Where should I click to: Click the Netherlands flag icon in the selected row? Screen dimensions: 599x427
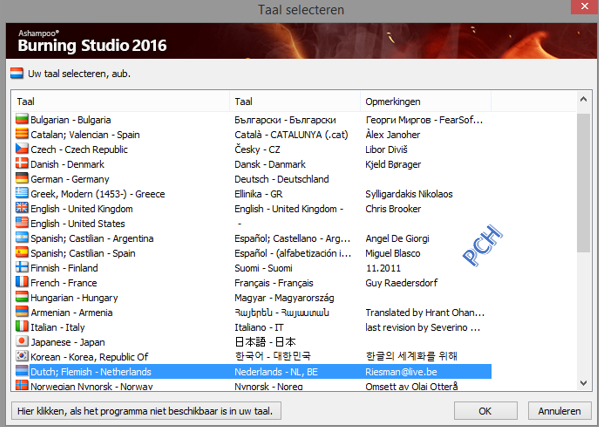(22, 371)
